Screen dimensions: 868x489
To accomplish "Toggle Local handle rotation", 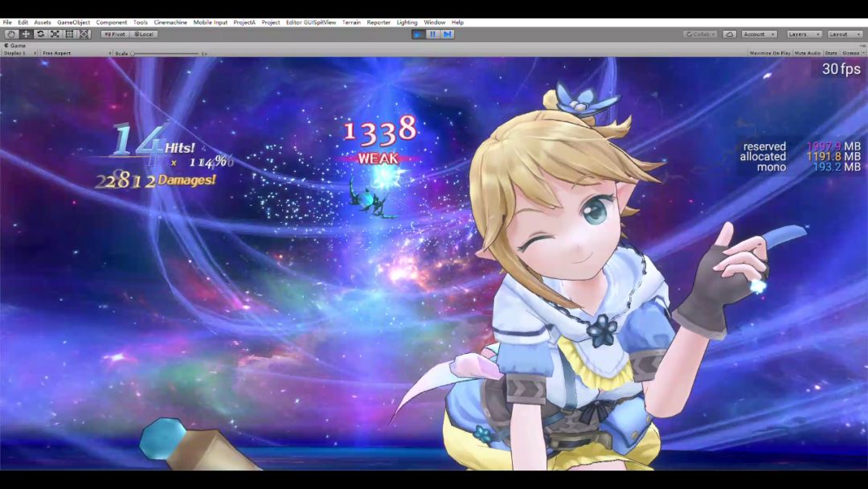I will click(144, 35).
